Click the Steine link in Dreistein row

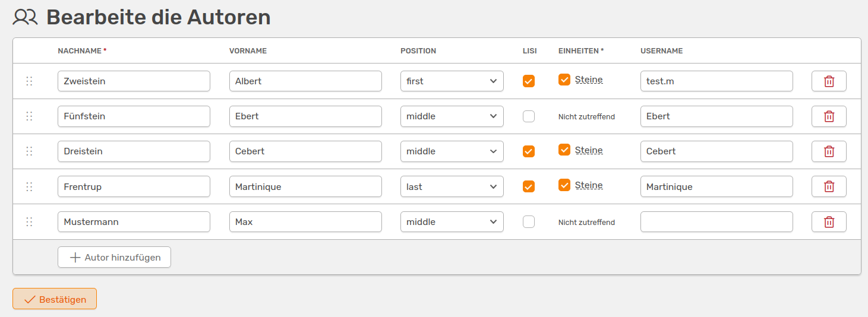tap(589, 150)
